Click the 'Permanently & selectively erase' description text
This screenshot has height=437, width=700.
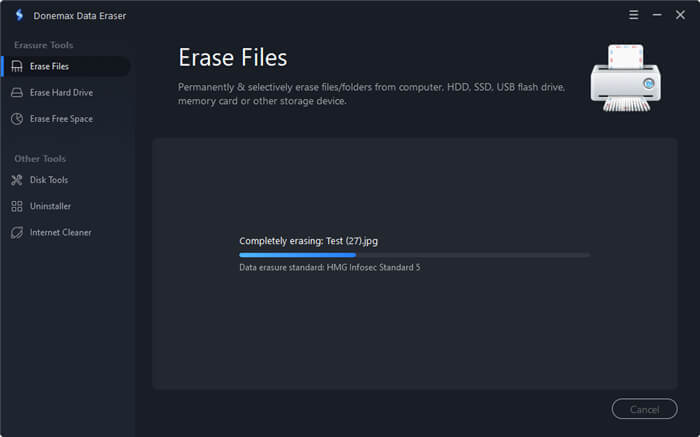tap(371, 94)
